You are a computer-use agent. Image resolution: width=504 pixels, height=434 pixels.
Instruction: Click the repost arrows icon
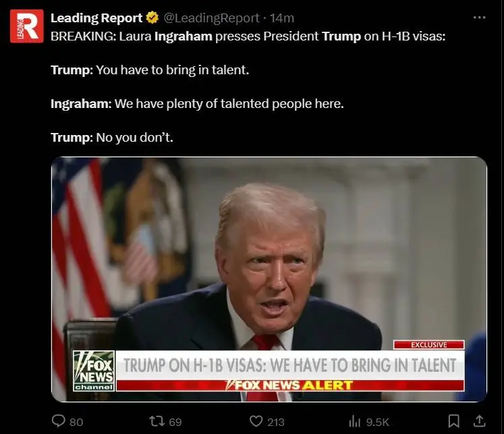coord(157,421)
